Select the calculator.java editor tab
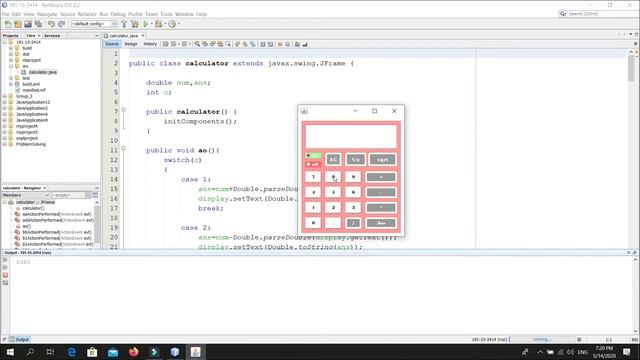 click(x=124, y=36)
